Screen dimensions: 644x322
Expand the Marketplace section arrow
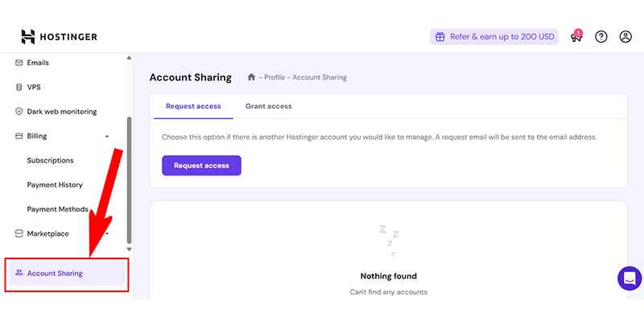pos(107,233)
